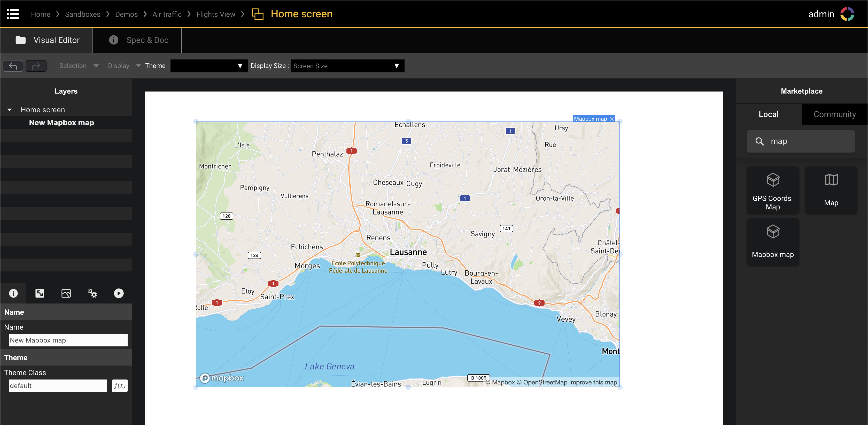Select the Map marketplace component
This screenshot has width=868, height=425.
(831, 191)
